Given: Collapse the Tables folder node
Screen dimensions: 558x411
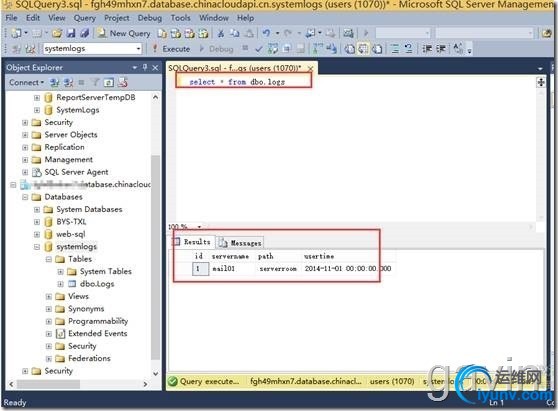Looking at the screenshot, I should click(49, 259).
